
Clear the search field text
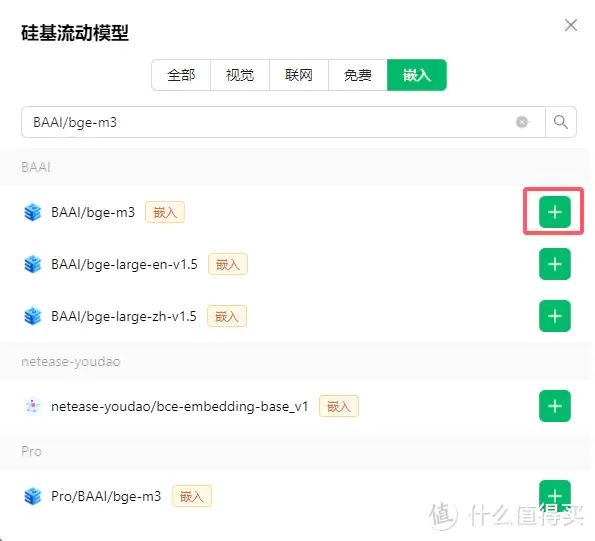pos(522,122)
